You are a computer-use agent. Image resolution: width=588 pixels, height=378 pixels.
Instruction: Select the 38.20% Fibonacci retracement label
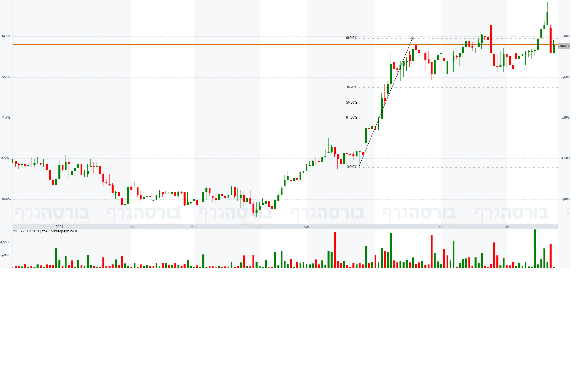[x=352, y=87]
